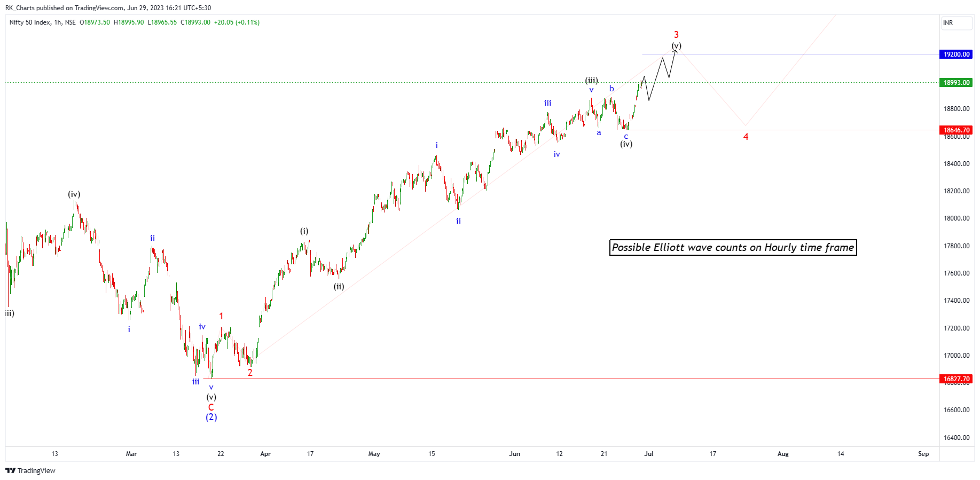Click the 'May' date on time axis

point(374,454)
